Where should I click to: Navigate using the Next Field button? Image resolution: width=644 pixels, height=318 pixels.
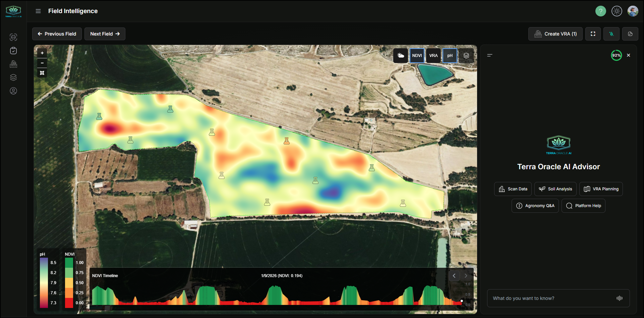(x=105, y=34)
